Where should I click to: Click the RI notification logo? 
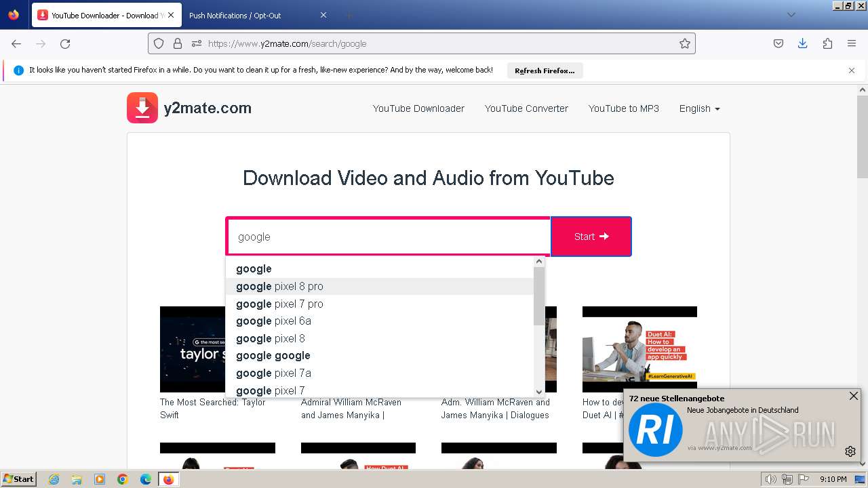[655, 430]
